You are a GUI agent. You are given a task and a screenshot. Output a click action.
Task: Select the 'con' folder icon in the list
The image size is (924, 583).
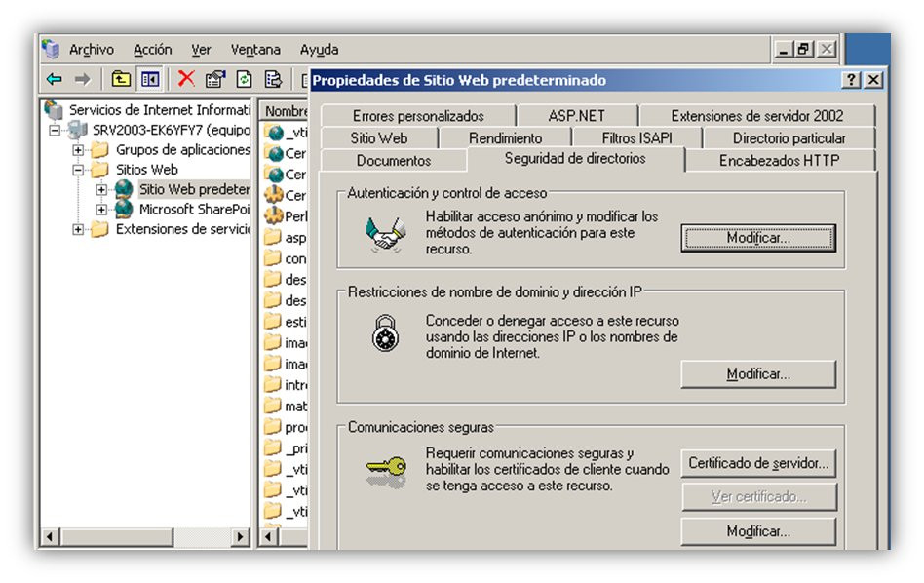[273, 258]
